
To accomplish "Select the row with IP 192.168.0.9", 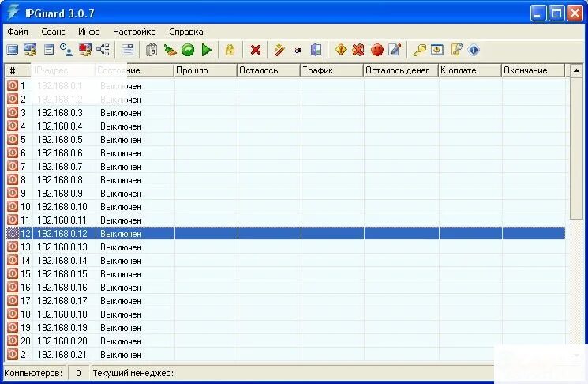I will pyautogui.click(x=285, y=194).
